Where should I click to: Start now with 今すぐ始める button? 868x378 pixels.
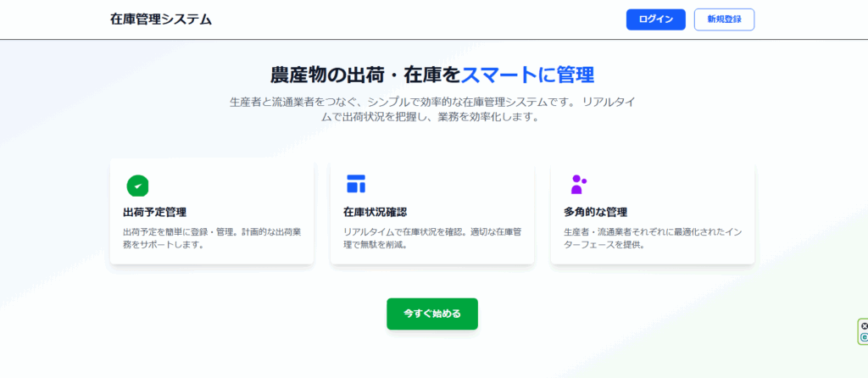pos(431,314)
